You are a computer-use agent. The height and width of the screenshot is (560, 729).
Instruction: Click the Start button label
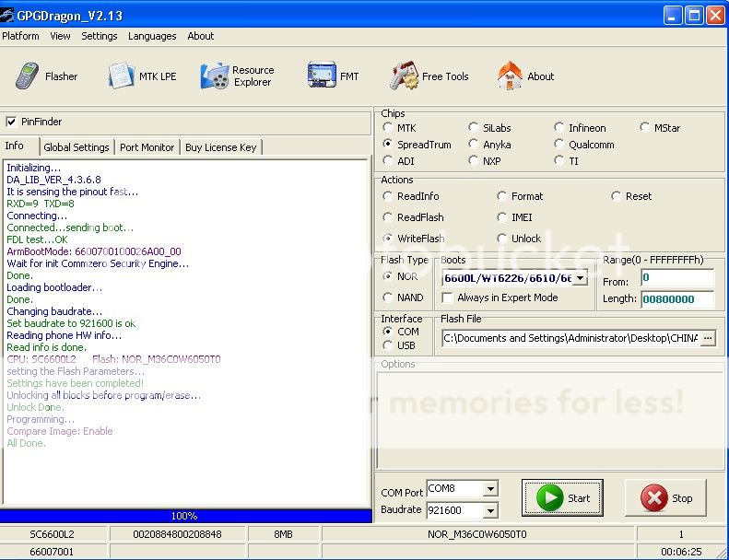tap(579, 498)
